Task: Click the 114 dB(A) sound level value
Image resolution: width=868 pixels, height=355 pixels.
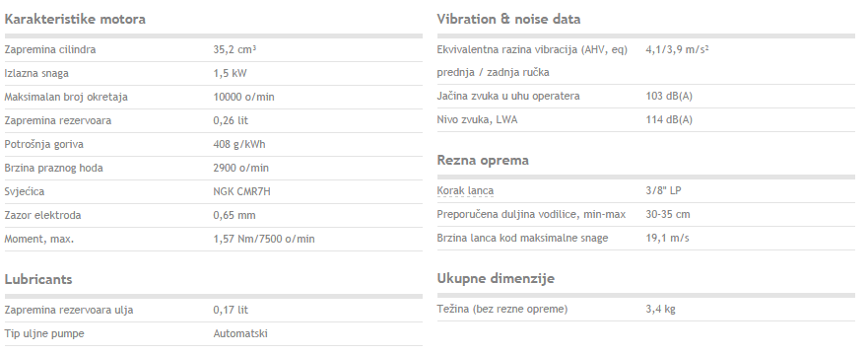Action: [669, 119]
